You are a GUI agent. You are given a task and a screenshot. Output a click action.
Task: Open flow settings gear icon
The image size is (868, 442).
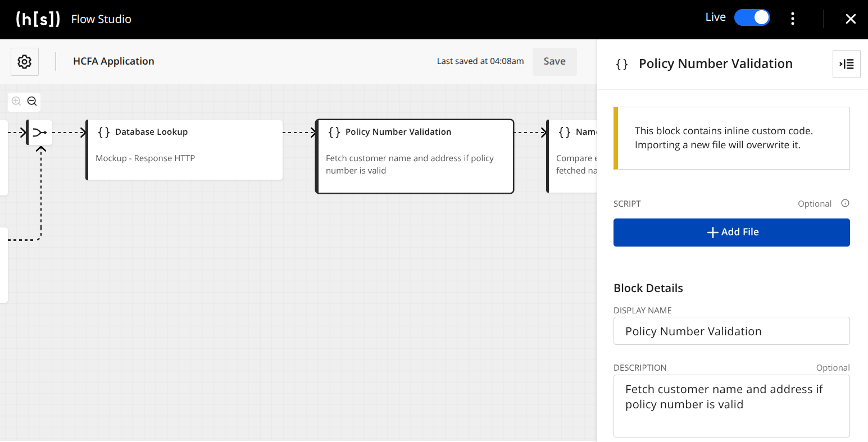[25, 62]
